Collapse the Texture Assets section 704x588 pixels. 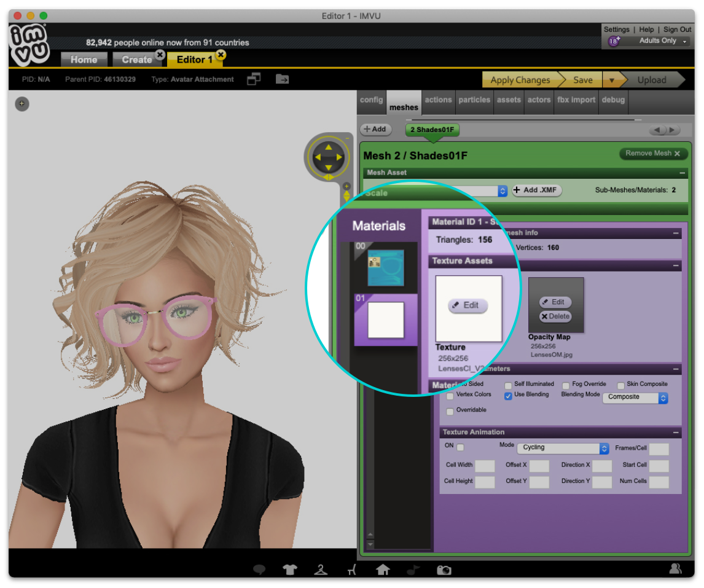[675, 266]
